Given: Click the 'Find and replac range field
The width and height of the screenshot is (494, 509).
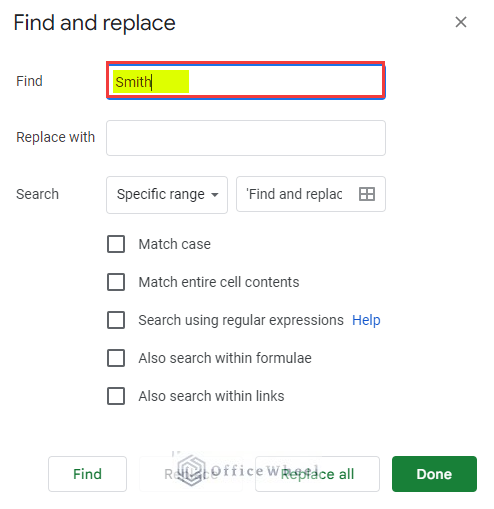Looking at the screenshot, I should coord(311,194).
